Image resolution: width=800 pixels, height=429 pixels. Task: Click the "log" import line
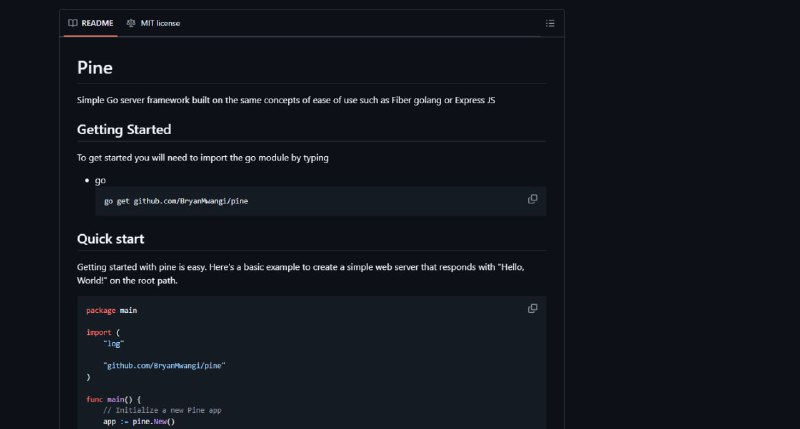click(114, 343)
